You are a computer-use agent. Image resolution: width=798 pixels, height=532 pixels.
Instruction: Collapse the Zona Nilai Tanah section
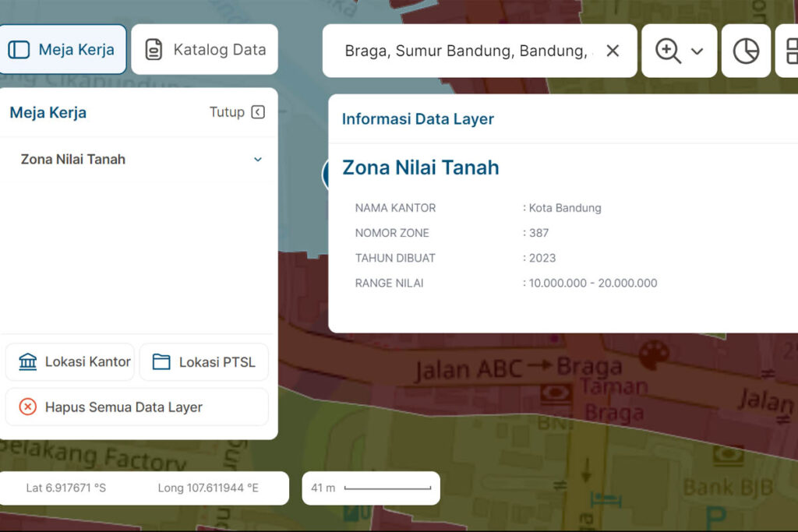point(258,159)
